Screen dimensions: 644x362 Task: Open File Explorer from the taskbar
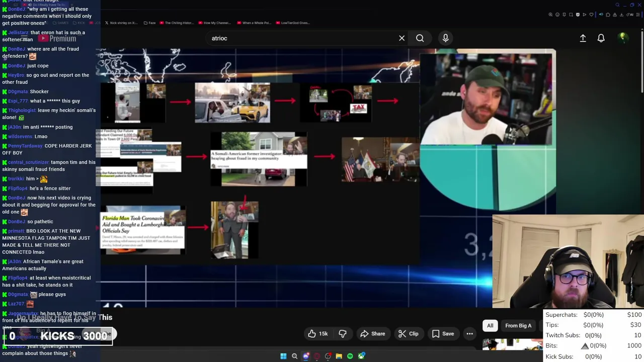click(339, 356)
